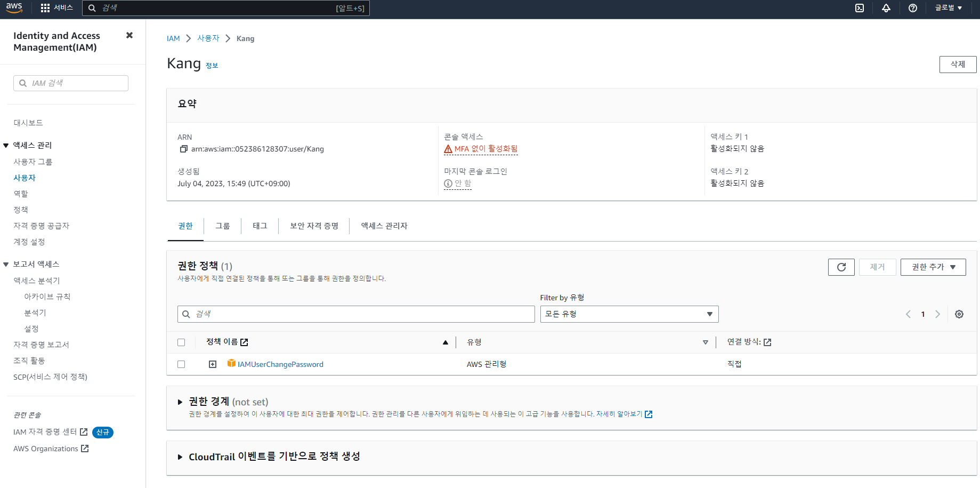The image size is (980, 488).
Task: Go to previous page of policies
Action: point(908,314)
